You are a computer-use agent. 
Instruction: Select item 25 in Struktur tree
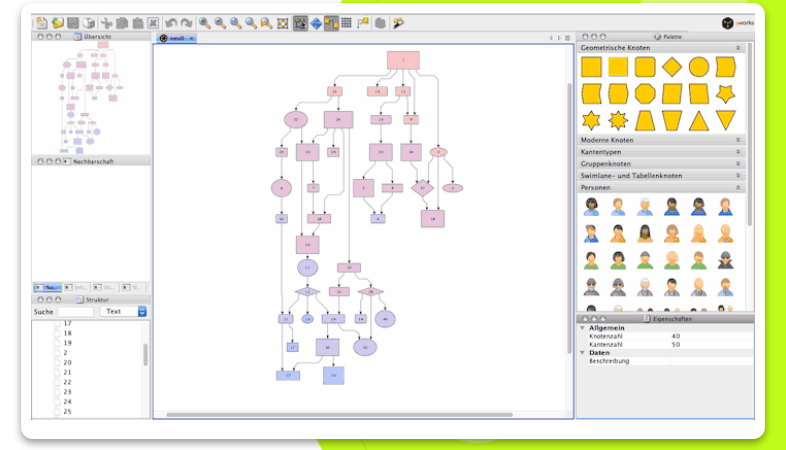(x=67, y=411)
